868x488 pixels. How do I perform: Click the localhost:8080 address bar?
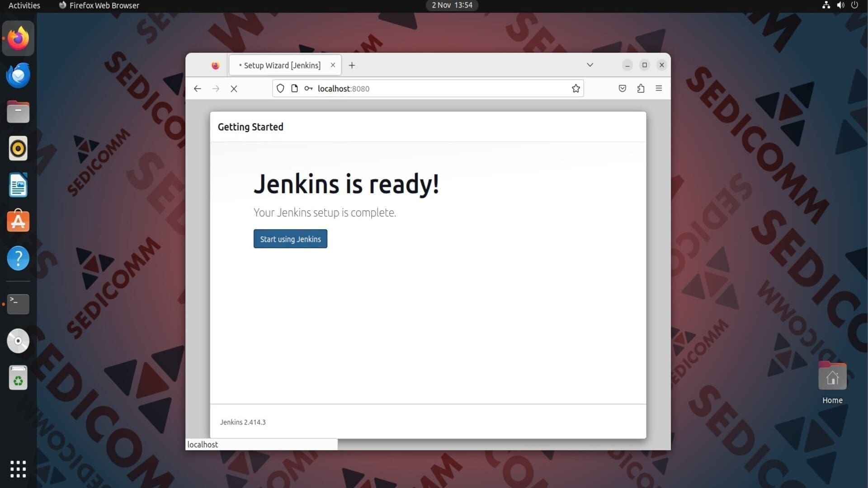coord(428,89)
